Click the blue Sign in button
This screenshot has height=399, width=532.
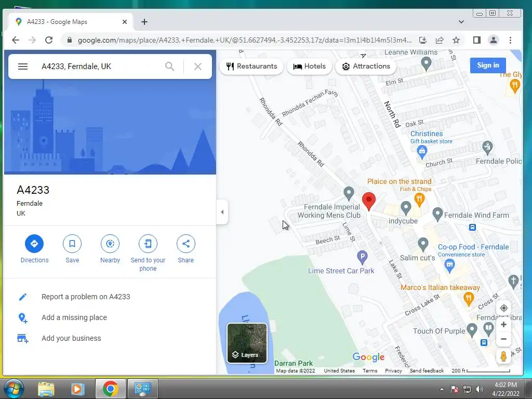488,65
